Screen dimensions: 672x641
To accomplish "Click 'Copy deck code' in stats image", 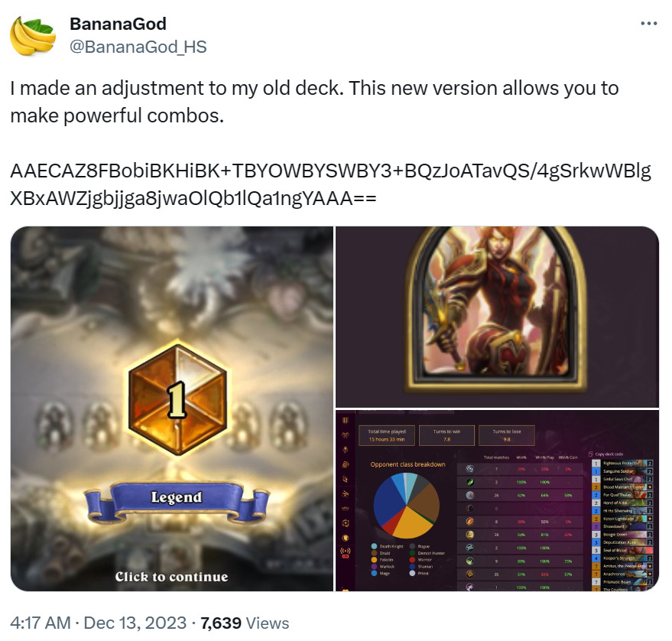I will [x=606, y=454].
